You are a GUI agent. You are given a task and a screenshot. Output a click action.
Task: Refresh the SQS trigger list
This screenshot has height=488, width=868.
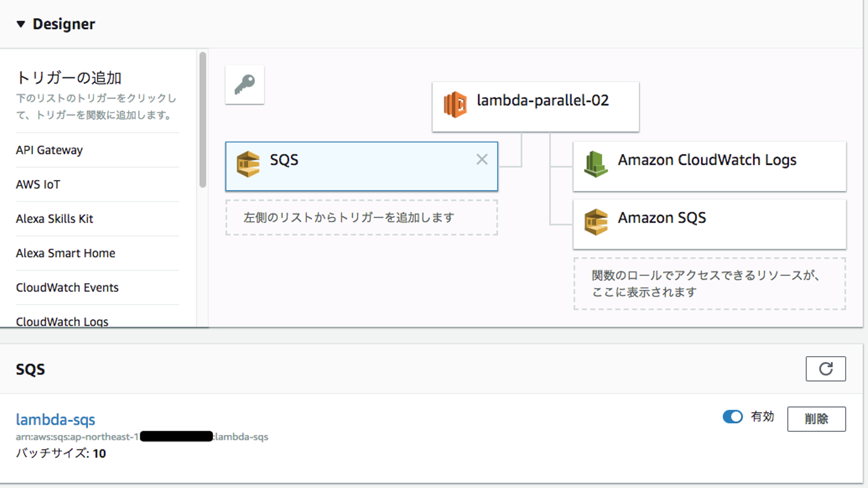point(825,369)
